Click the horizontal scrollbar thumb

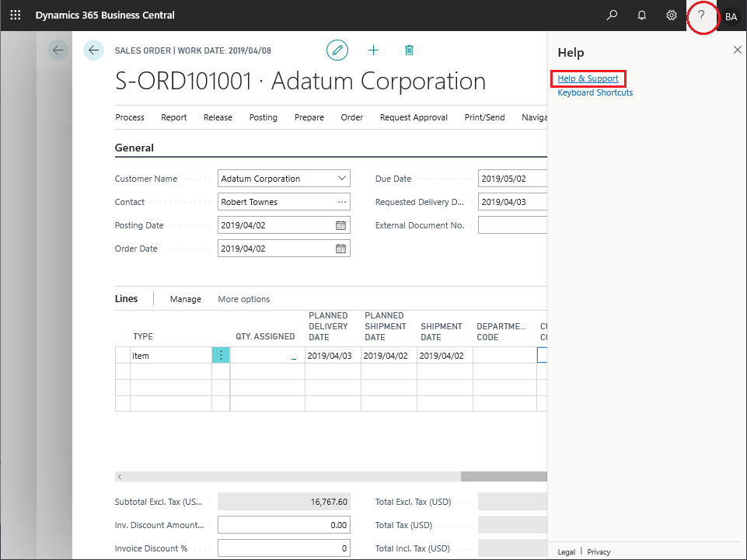point(504,477)
